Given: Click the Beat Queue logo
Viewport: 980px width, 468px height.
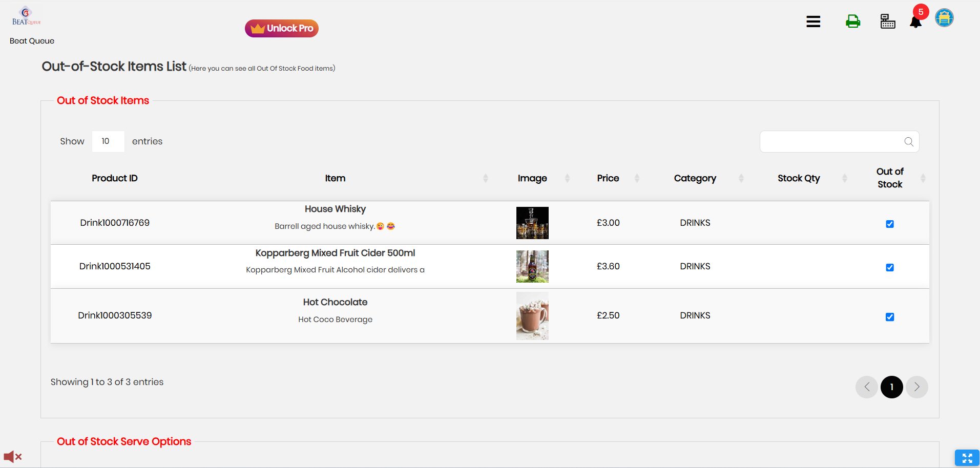Looking at the screenshot, I should (x=26, y=16).
